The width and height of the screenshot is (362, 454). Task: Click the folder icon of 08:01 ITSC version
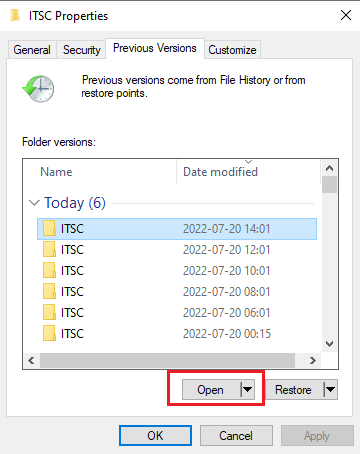tap(49, 292)
